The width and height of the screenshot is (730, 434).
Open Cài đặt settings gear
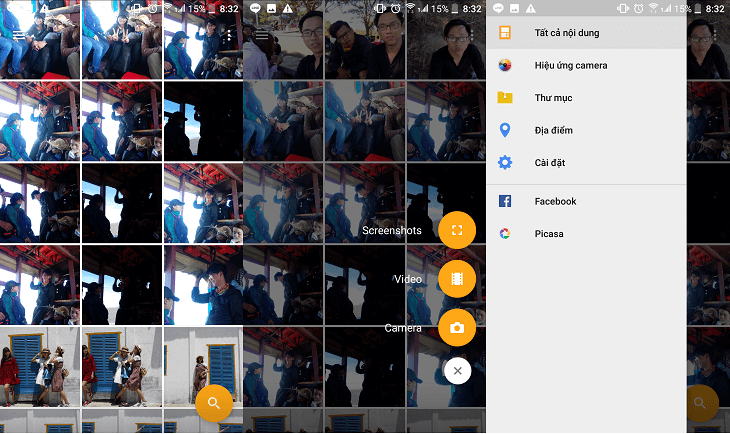505,163
